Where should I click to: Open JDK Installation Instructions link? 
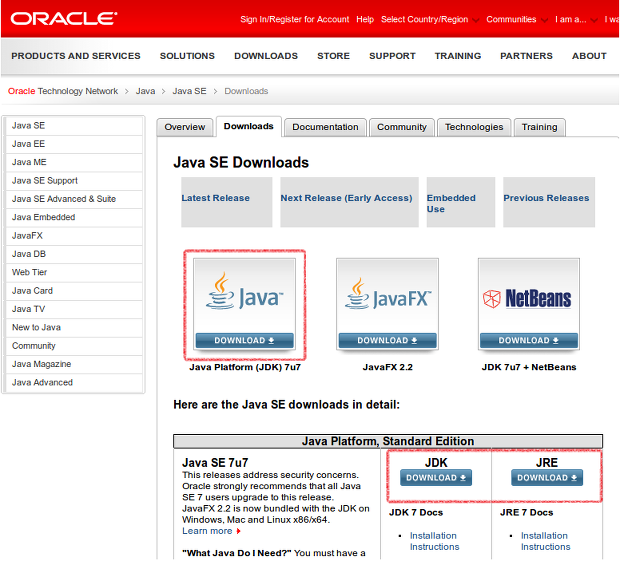pos(434,541)
